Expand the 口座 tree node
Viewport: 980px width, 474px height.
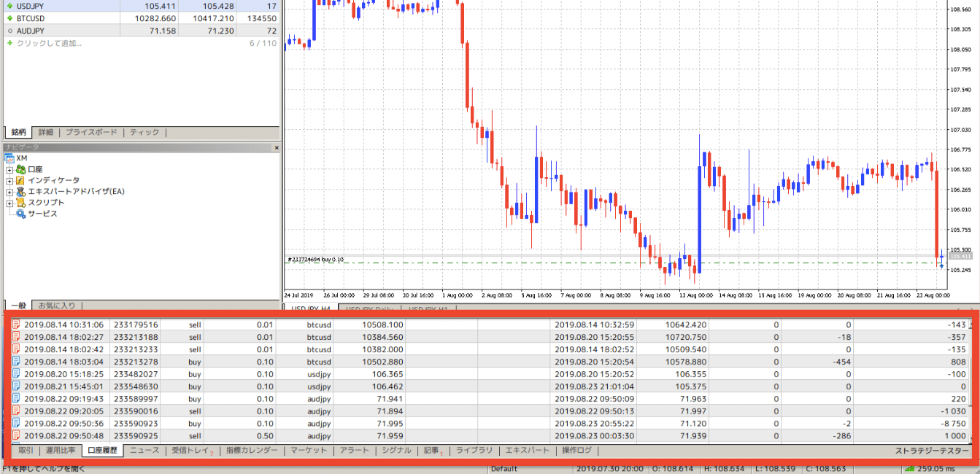9,169
